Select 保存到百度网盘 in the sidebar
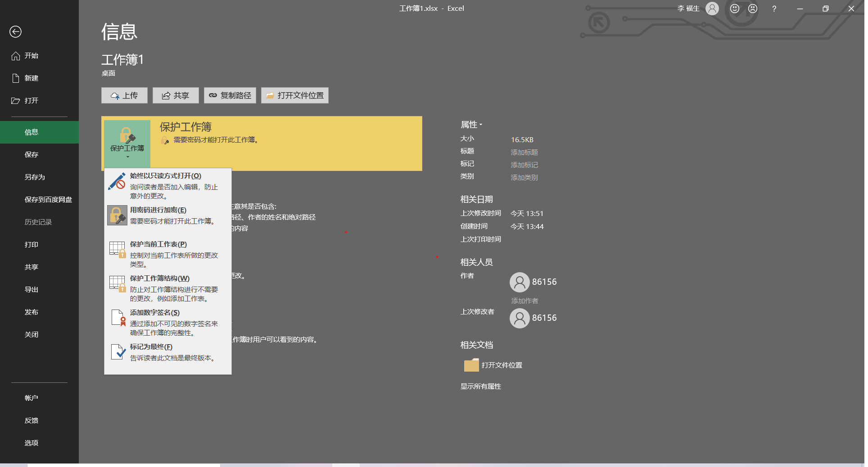The height and width of the screenshot is (467, 868). click(x=39, y=200)
